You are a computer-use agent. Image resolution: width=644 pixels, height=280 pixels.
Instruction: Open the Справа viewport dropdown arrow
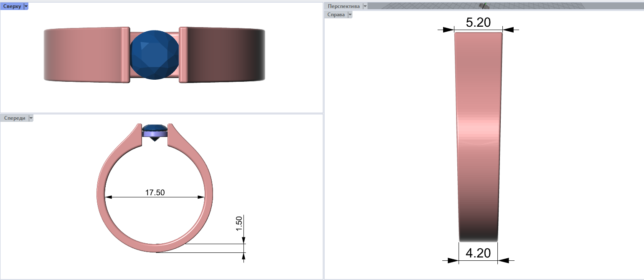(x=350, y=15)
